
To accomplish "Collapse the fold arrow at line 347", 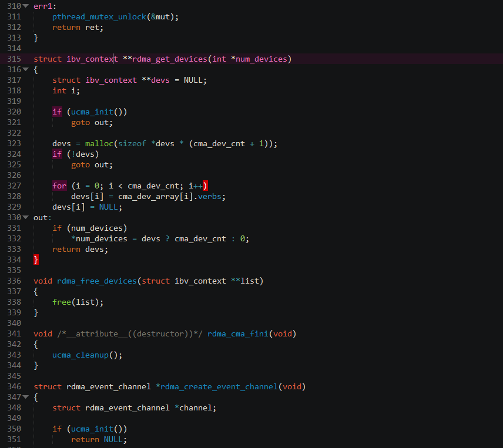I will (26, 397).
